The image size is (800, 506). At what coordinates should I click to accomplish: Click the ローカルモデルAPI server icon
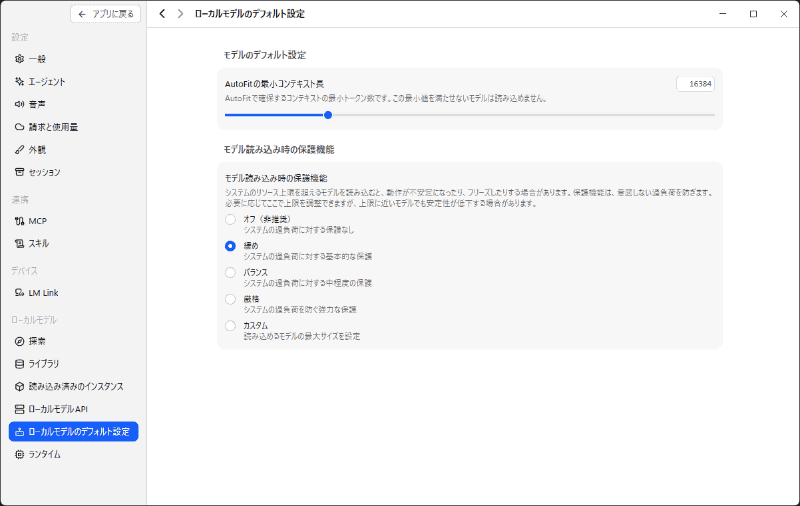19,409
